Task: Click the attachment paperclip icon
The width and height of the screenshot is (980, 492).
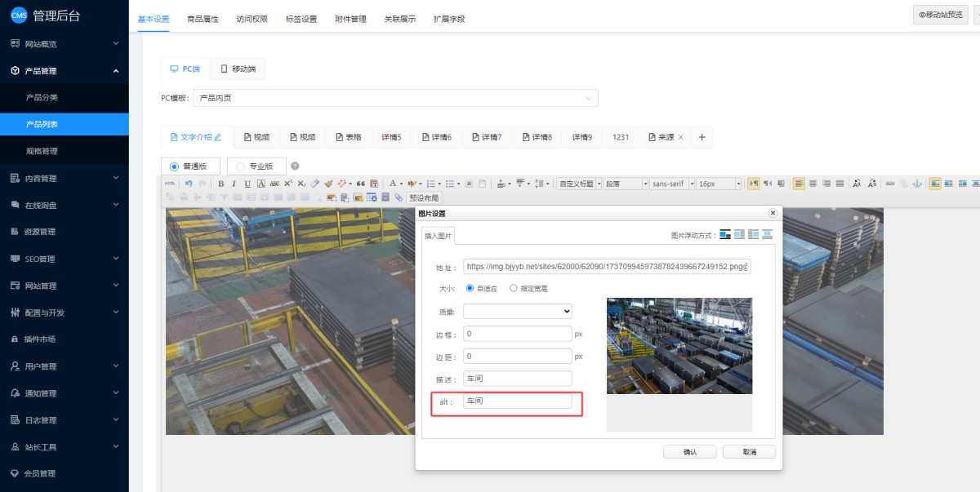Action: pyautogui.click(x=399, y=197)
